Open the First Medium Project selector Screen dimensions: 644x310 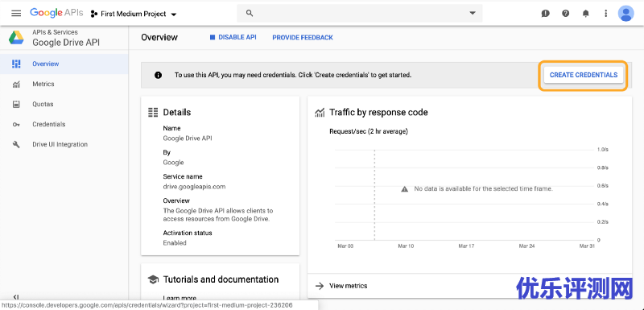click(x=134, y=14)
